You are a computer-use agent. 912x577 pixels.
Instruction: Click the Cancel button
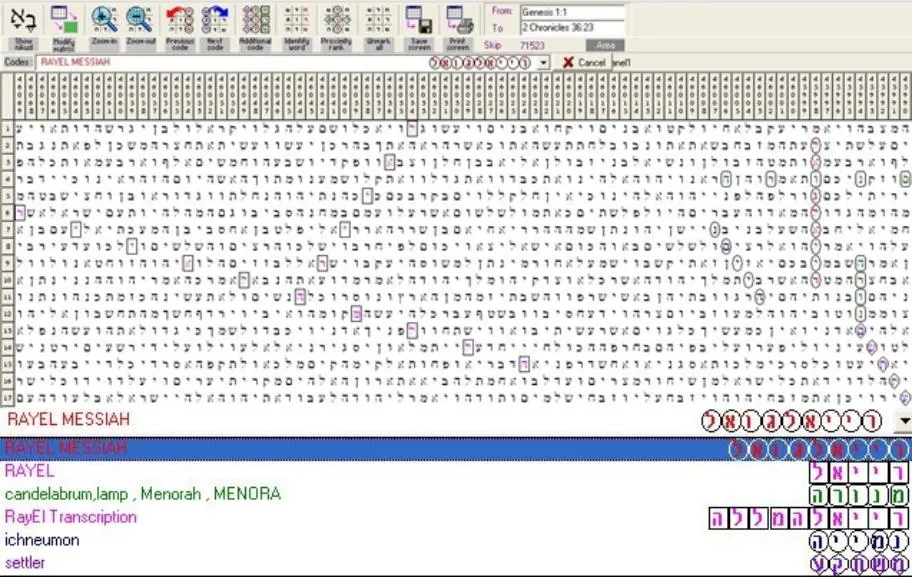click(585, 62)
